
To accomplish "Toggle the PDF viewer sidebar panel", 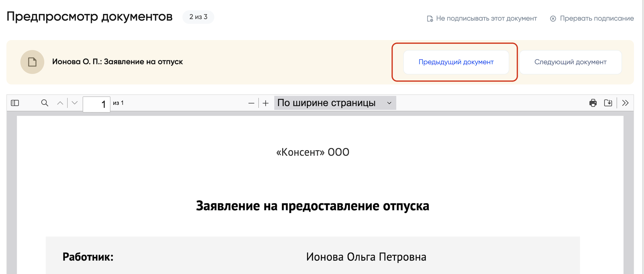I will pyautogui.click(x=15, y=103).
